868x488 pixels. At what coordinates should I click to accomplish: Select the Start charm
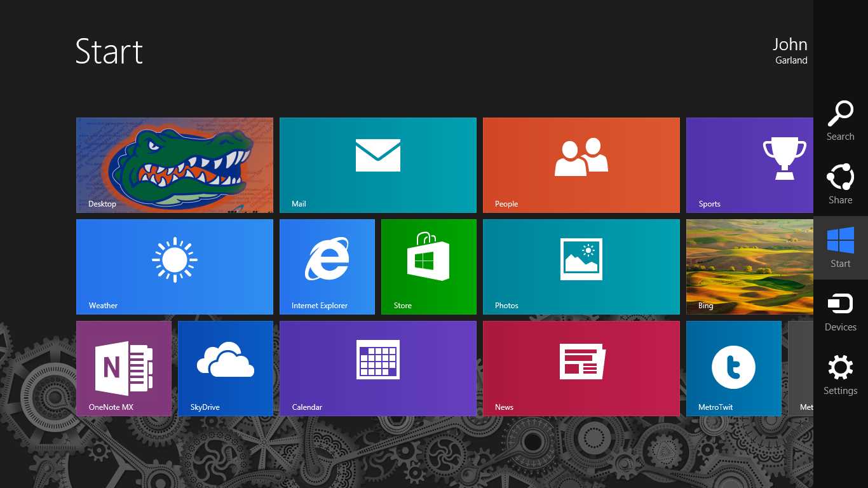coord(840,248)
